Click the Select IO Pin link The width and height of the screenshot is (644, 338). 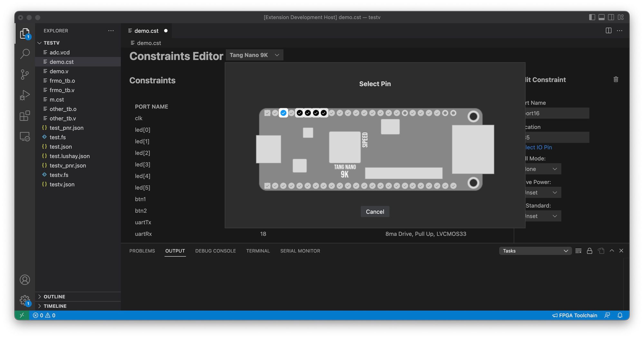[x=538, y=147]
